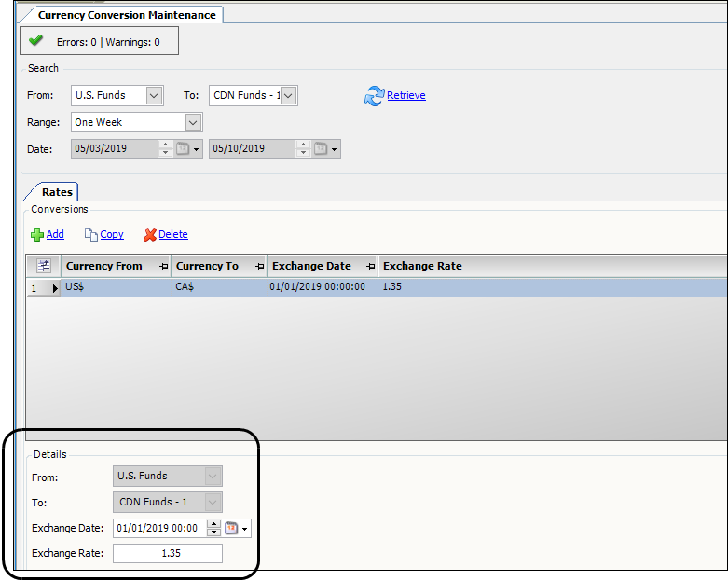728x581 pixels.
Task: Open Exchange Date calendar dropdown arrow
Action: click(x=244, y=529)
